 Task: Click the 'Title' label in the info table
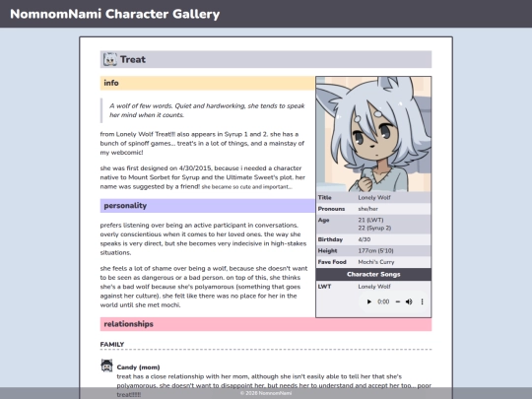tap(324, 197)
